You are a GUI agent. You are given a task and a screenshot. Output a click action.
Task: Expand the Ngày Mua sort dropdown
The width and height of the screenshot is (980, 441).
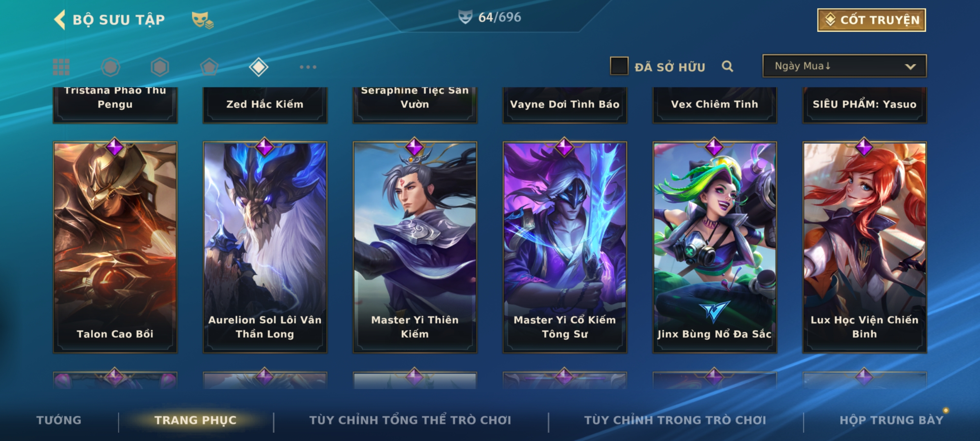pyautogui.click(x=844, y=66)
